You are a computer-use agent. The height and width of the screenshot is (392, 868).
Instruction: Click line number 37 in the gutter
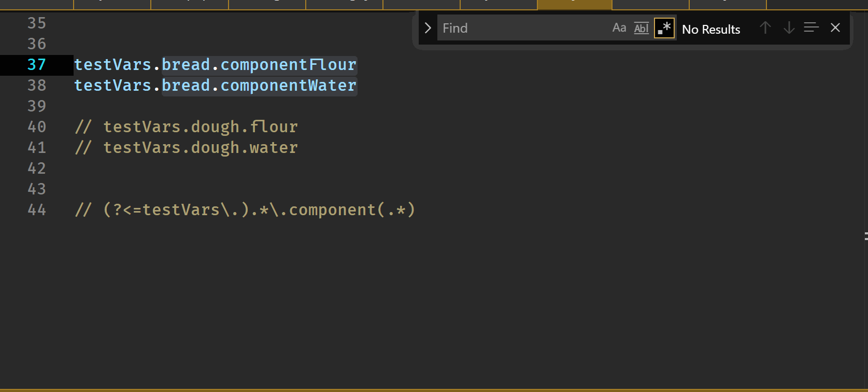click(x=36, y=64)
